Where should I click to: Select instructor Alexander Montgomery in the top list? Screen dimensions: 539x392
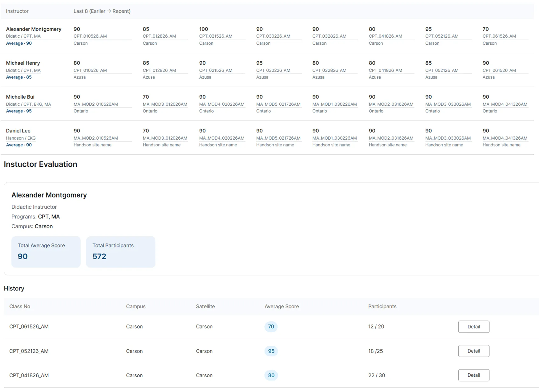pyautogui.click(x=34, y=29)
